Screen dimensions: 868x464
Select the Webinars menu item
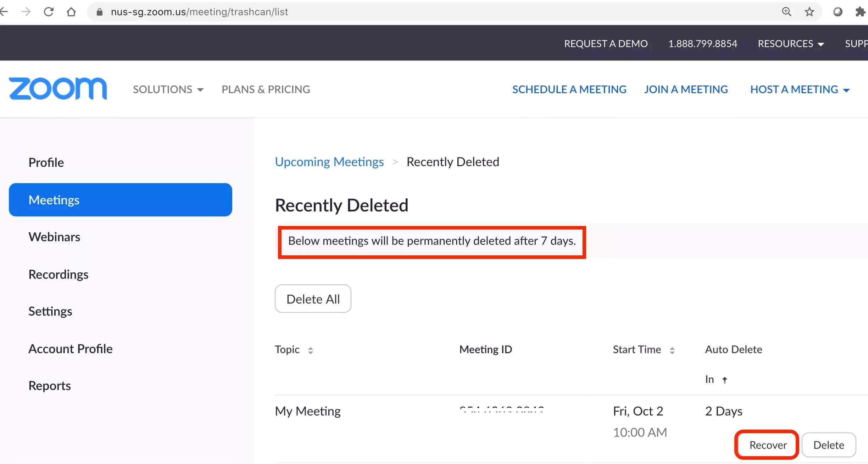pyautogui.click(x=54, y=236)
